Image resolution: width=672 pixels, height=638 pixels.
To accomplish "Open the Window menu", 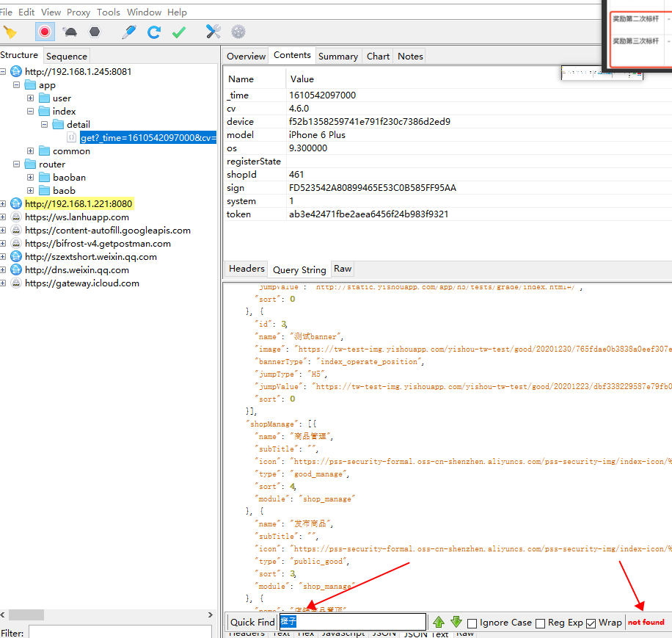I will pos(144,12).
